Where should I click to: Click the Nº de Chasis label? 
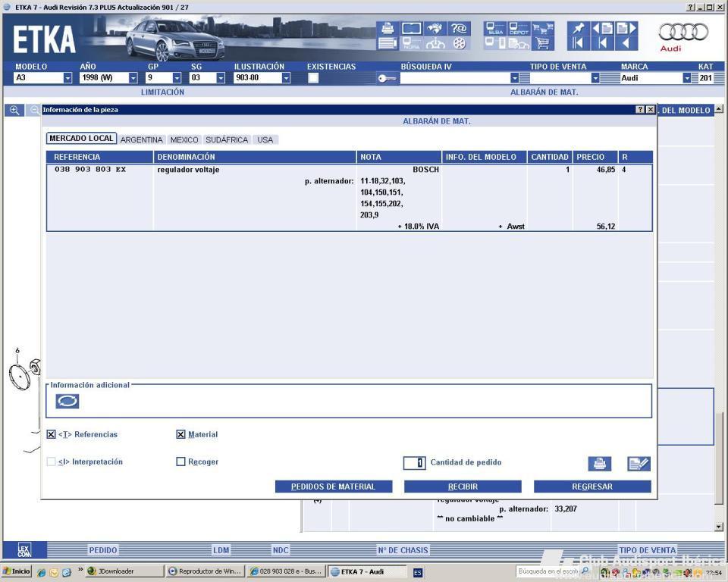[403, 550]
